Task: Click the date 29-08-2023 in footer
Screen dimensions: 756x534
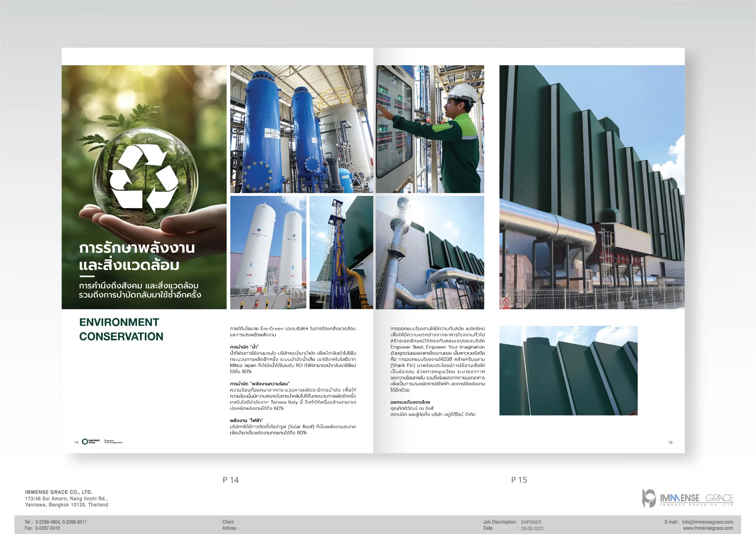Action: (x=532, y=528)
